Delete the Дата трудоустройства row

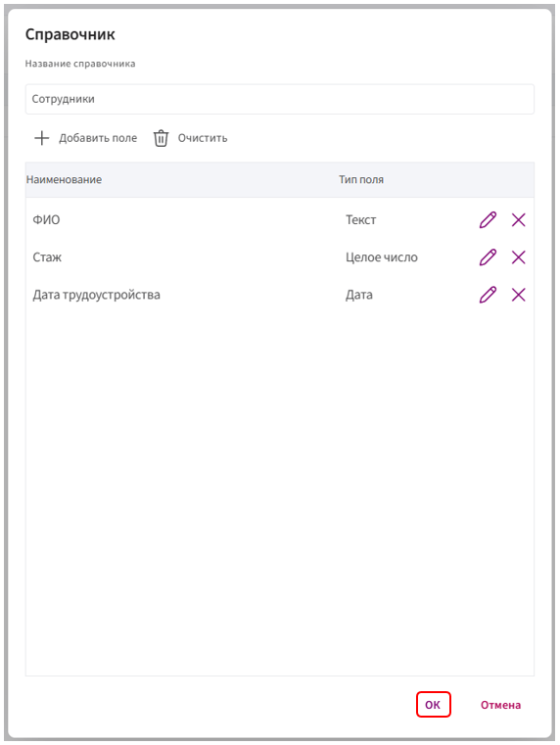pyautogui.click(x=518, y=295)
